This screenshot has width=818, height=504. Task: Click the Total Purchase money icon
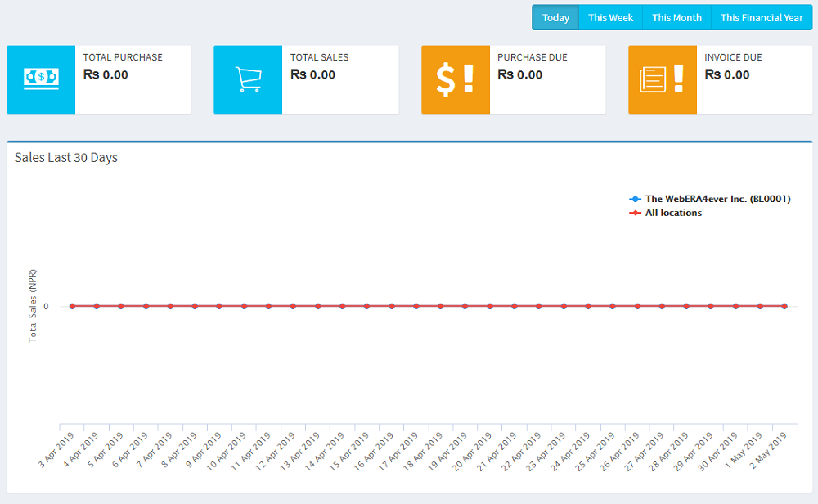pos(41,79)
